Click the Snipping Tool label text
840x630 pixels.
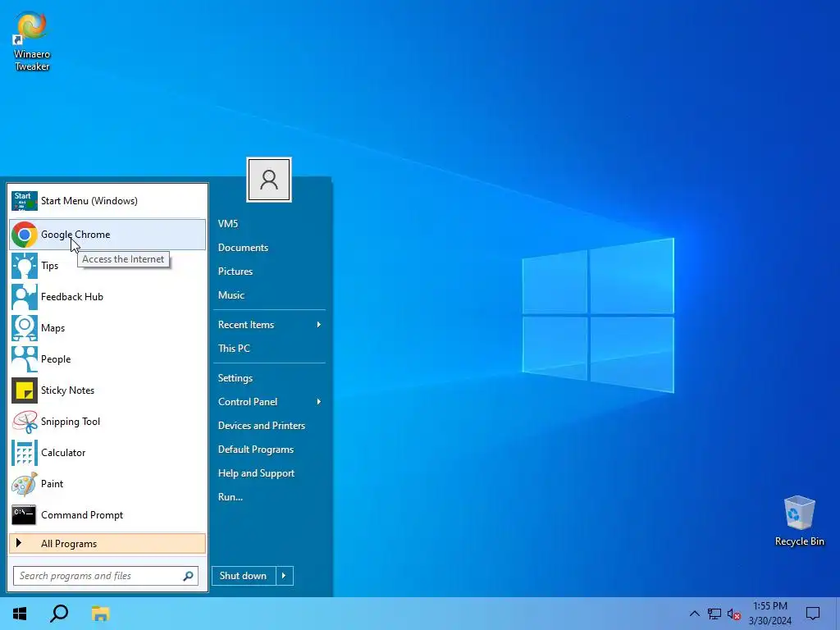click(71, 422)
